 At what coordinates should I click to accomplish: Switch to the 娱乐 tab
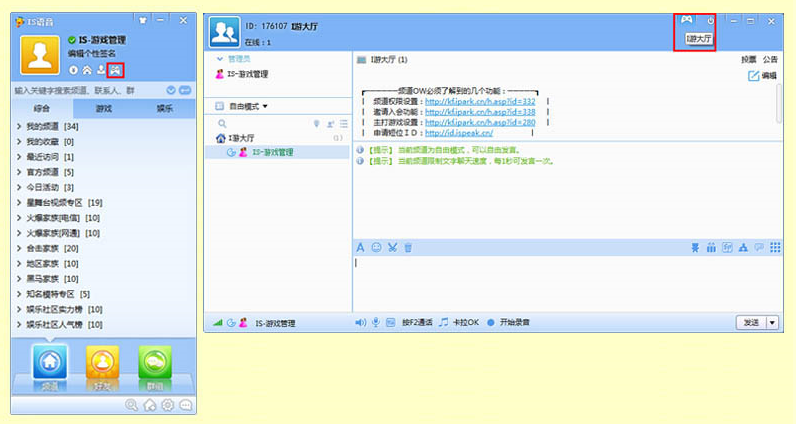[x=160, y=109]
